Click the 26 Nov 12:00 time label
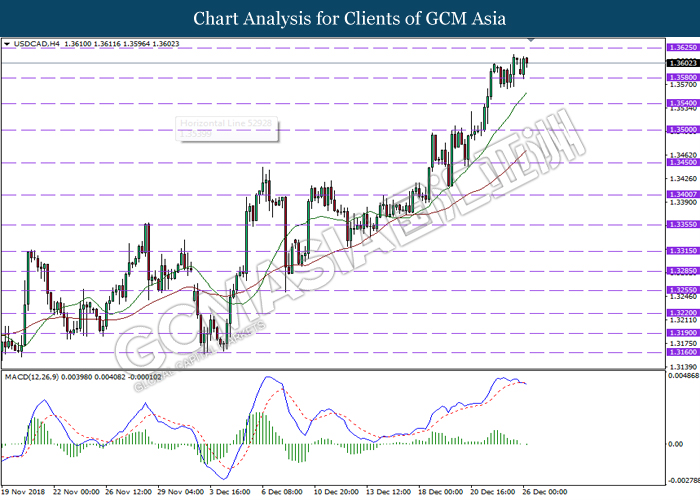Screen dimensions: 700x500 (129, 492)
